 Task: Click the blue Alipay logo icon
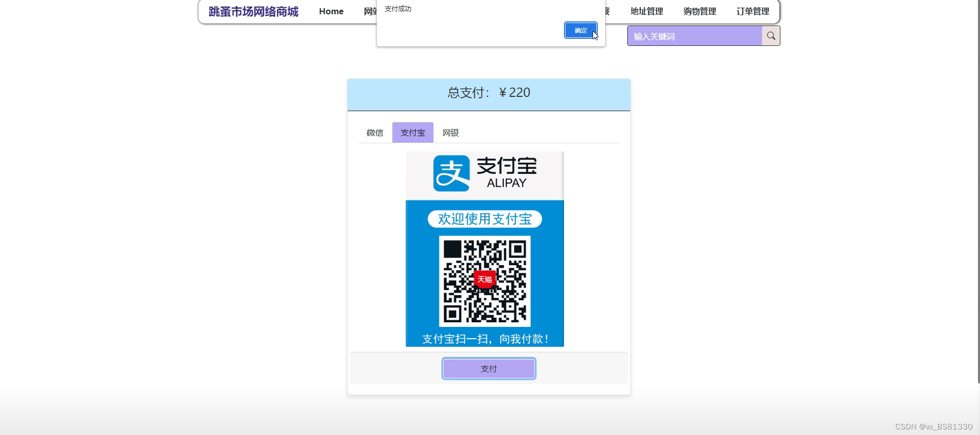[x=452, y=173]
